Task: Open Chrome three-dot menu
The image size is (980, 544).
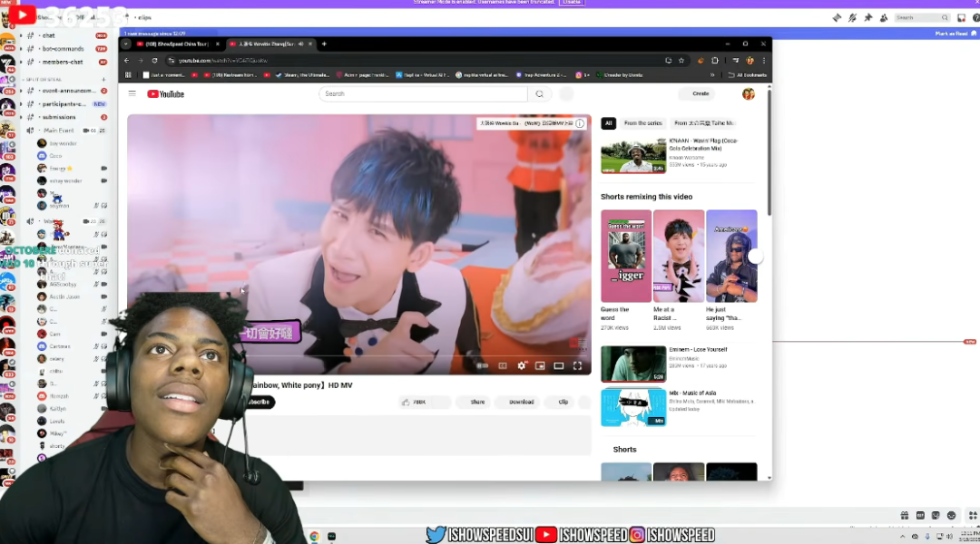Action: click(764, 61)
